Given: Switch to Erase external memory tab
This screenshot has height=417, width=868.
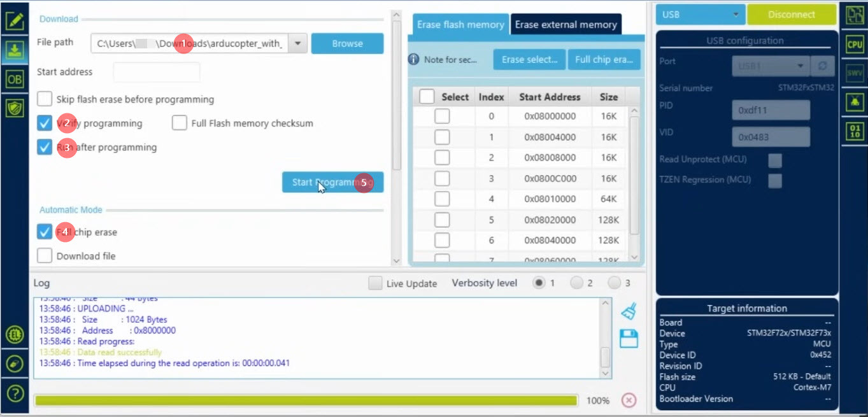Looking at the screenshot, I should [566, 25].
